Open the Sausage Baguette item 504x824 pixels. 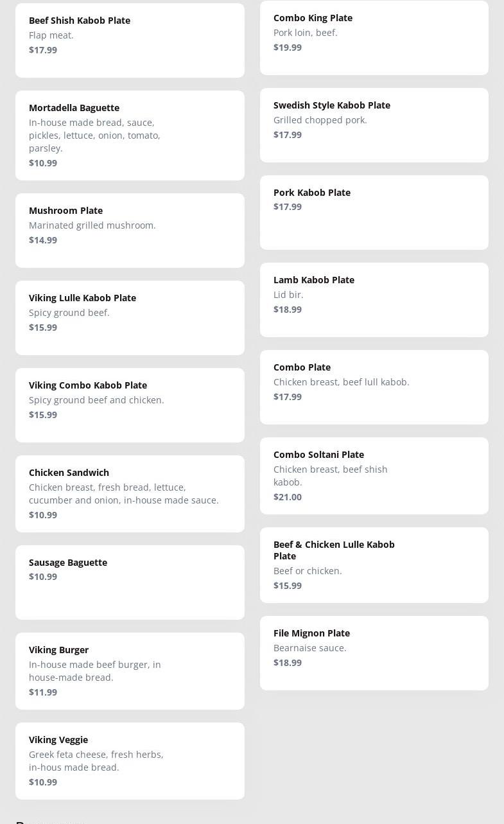click(x=130, y=583)
